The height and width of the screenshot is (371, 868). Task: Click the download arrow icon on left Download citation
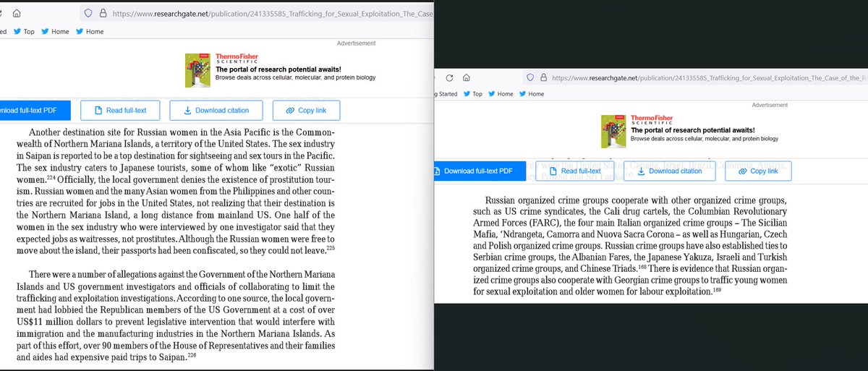pos(188,111)
